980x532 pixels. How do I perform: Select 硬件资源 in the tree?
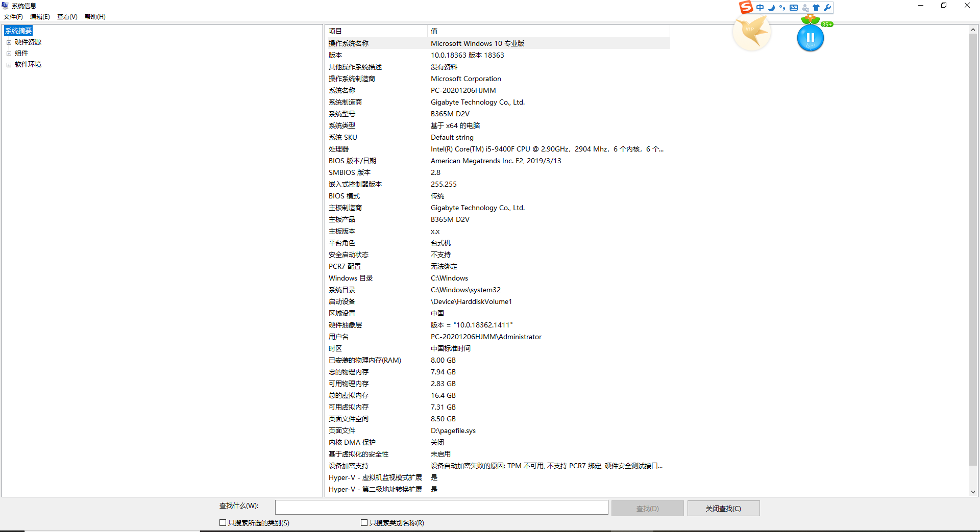28,42
